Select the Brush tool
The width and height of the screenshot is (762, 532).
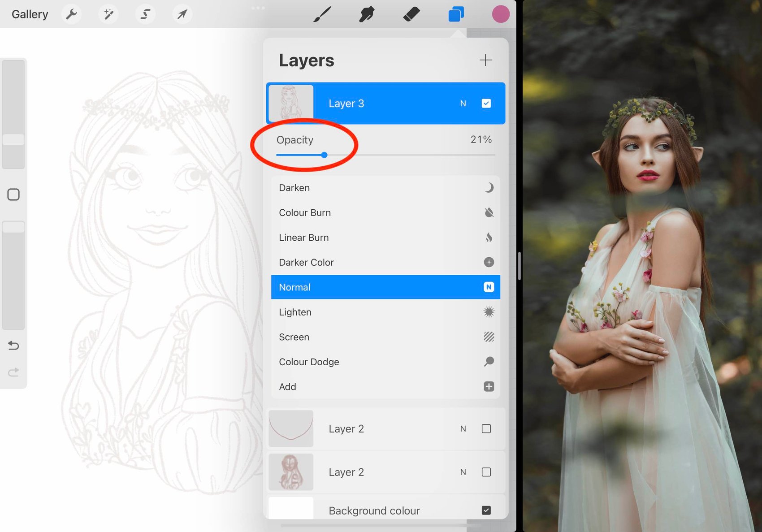click(x=322, y=14)
